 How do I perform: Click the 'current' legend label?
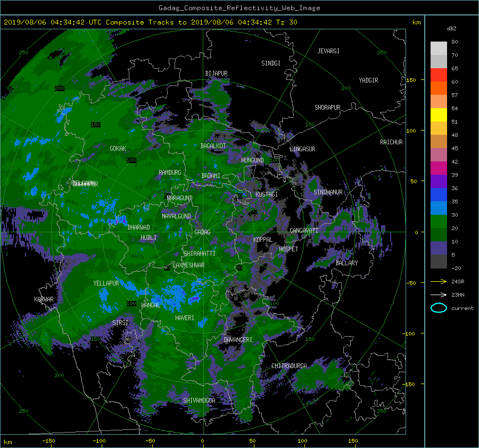[463, 308]
